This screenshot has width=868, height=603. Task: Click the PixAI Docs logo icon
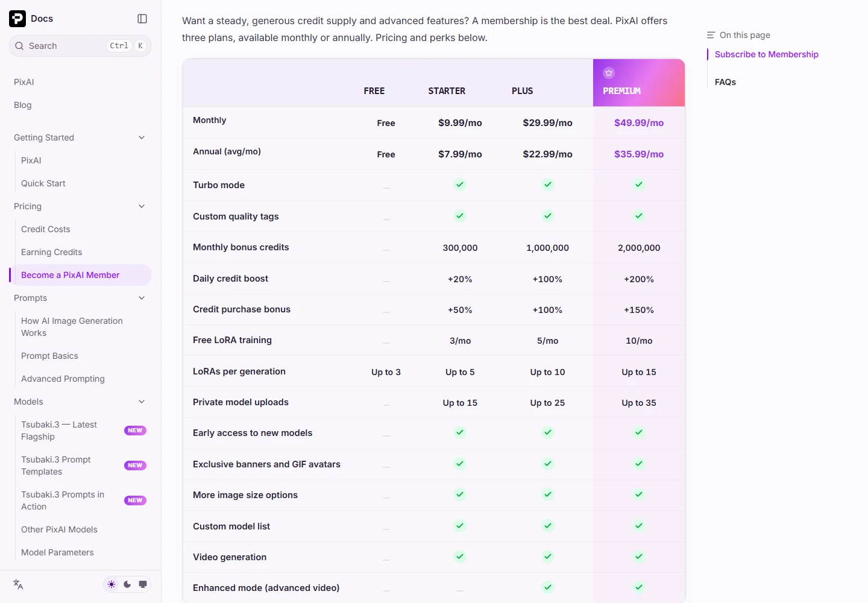coord(17,19)
